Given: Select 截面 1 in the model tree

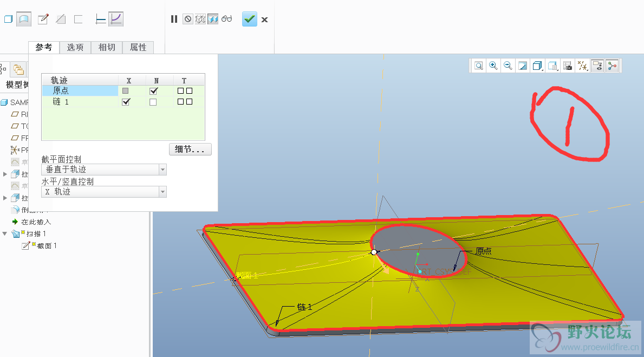Looking at the screenshot, I should point(47,245).
